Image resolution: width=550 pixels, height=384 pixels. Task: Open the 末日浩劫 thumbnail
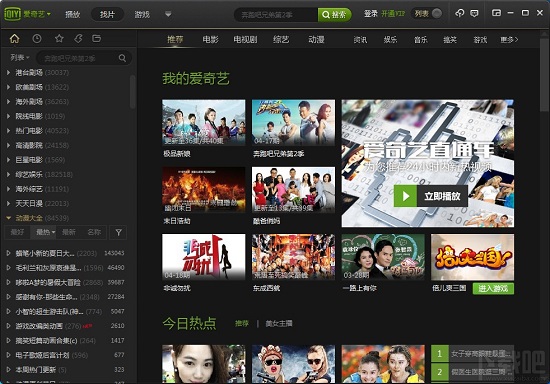[203, 190]
